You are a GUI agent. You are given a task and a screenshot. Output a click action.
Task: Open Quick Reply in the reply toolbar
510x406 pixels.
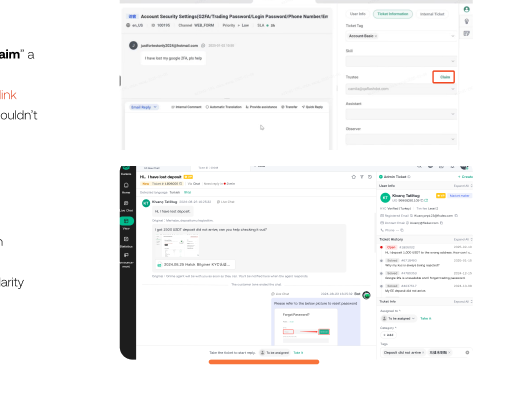pyautogui.click(x=312, y=107)
